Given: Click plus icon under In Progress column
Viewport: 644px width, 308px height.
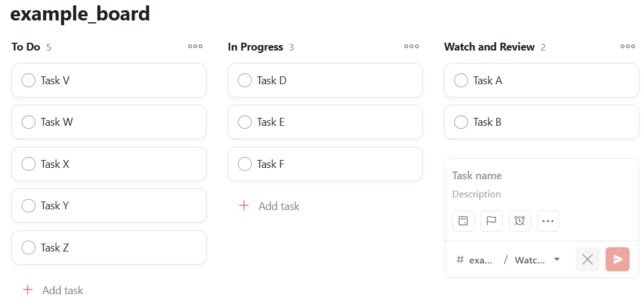Looking at the screenshot, I should click(243, 206).
